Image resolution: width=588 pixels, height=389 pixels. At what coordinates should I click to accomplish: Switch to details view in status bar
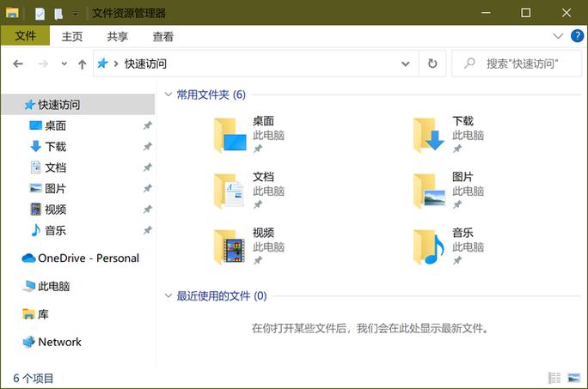[554, 378]
